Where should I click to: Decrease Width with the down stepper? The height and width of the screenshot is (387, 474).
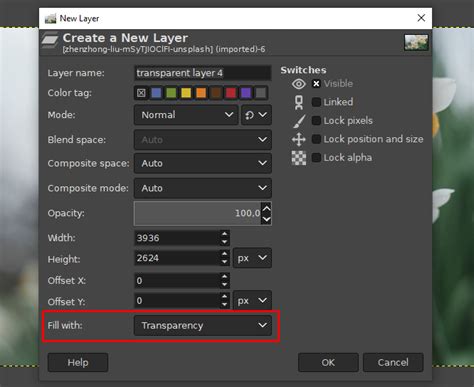pyautogui.click(x=225, y=242)
